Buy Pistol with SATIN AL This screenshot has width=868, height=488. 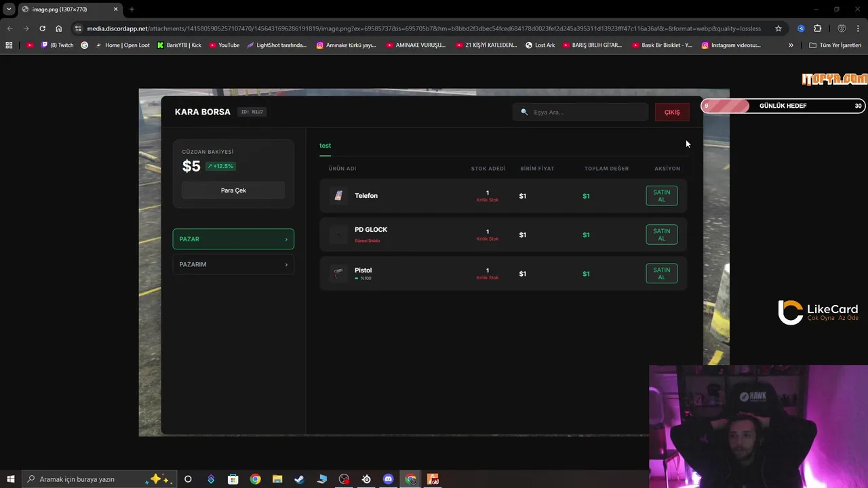tap(661, 273)
